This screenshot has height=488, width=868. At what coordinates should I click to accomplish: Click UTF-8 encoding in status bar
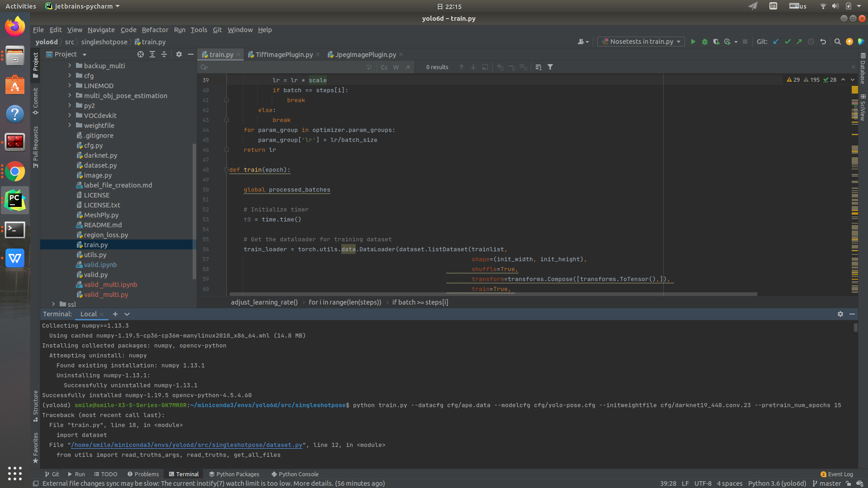pyautogui.click(x=703, y=483)
